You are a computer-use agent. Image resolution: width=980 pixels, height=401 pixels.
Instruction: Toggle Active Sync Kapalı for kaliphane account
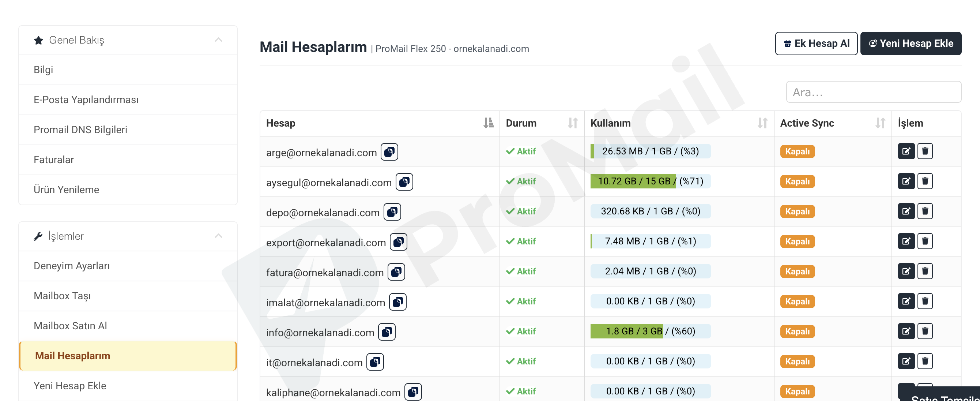click(x=798, y=391)
